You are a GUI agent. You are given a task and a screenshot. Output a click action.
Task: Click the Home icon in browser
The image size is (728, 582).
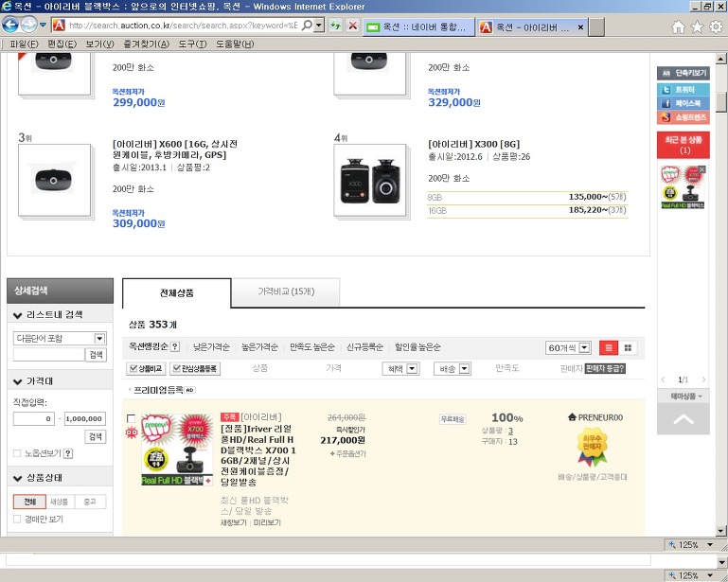(x=679, y=26)
